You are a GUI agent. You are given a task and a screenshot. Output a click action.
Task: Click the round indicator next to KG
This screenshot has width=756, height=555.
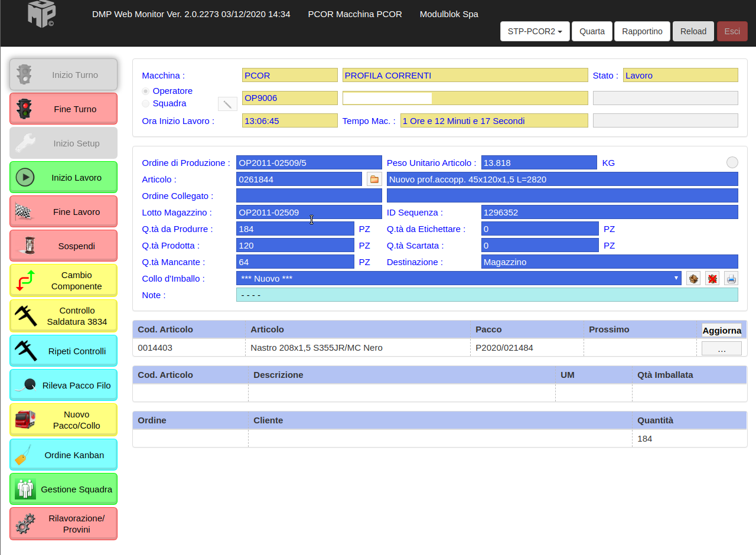732,162
